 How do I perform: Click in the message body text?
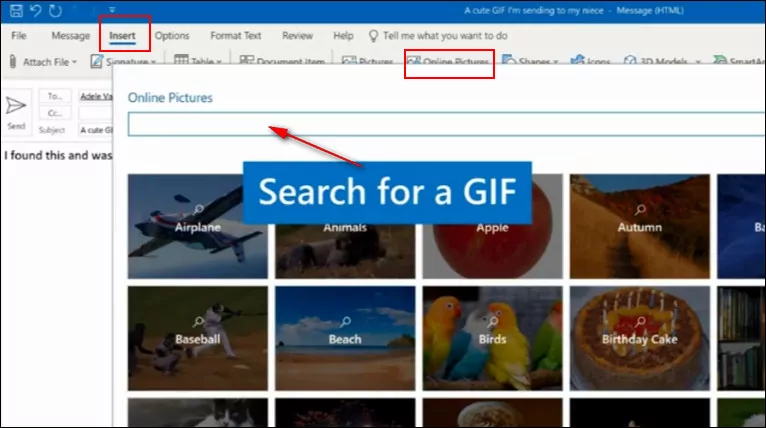pyautogui.click(x=58, y=155)
